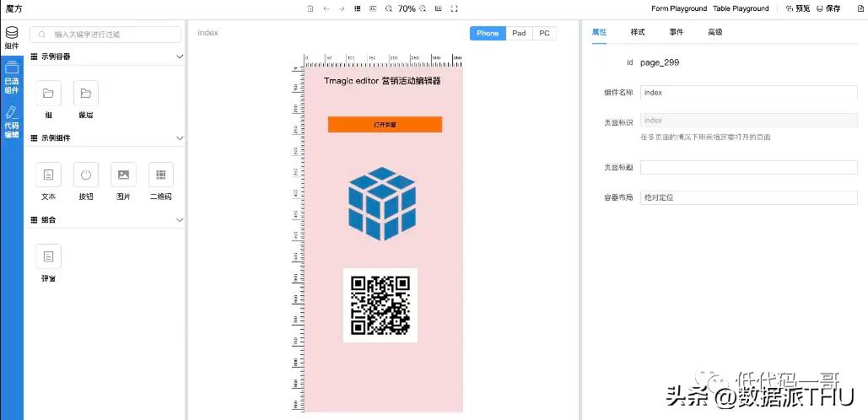Click the undo left-arrow icon

pos(326,8)
